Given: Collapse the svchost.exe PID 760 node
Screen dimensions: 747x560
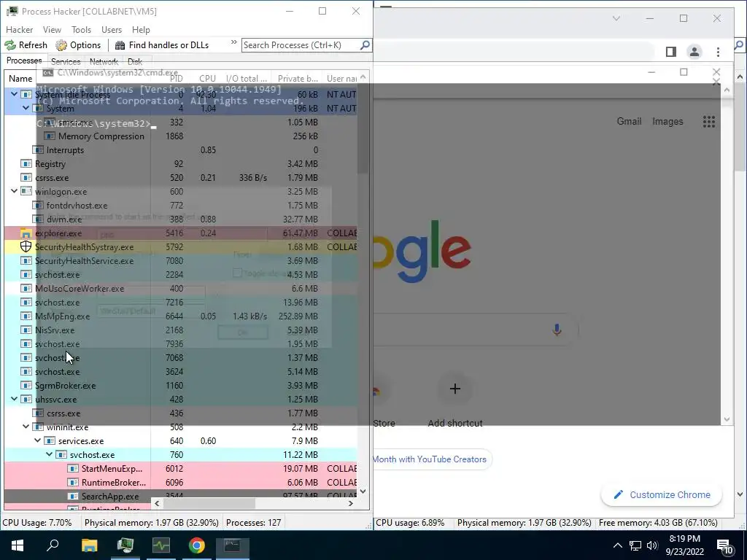Looking at the screenshot, I should pos(49,454).
